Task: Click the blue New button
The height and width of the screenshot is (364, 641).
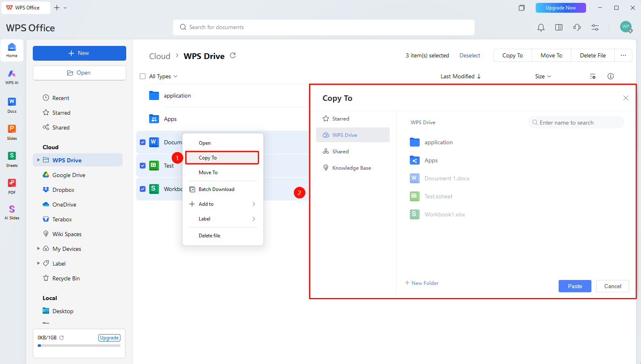Action: pos(80,53)
